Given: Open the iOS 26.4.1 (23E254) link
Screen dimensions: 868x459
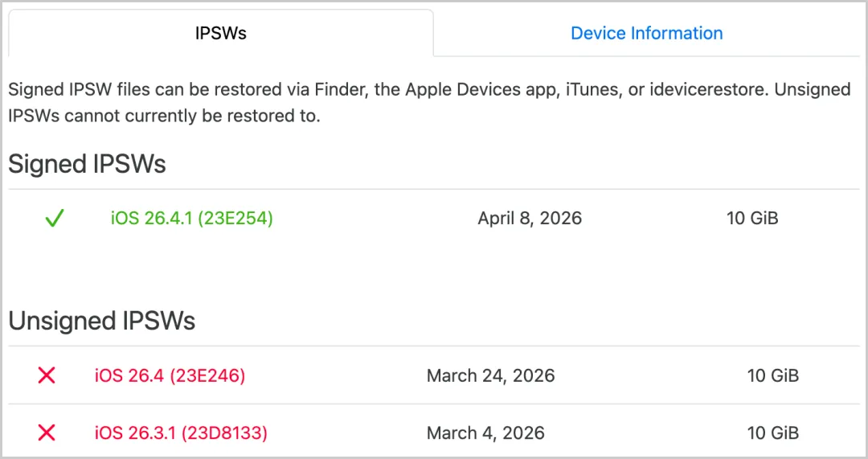Looking at the screenshot, I should [x=192, y=218].
